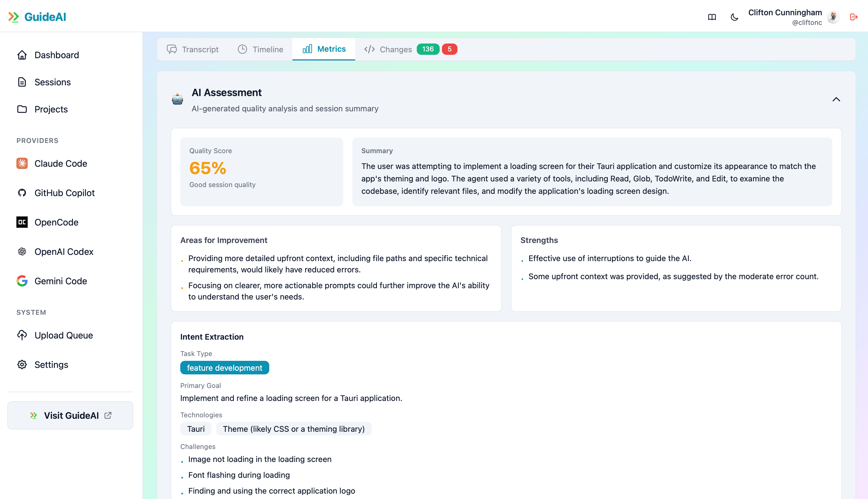Screen dimensions: 868x499
Task: Open the documentation book icon
Action: [x=712, y=17]
